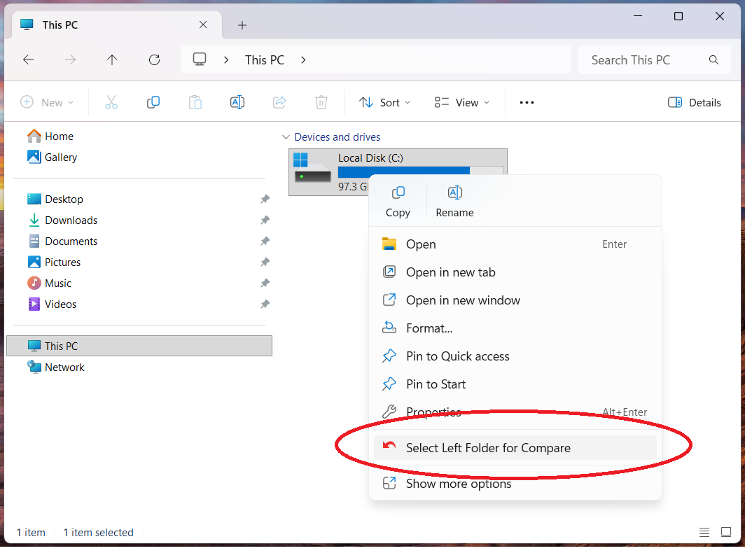Viewport: 745px width, 560px height.
Task: Select Format... from the context menu
Action: 515,328
